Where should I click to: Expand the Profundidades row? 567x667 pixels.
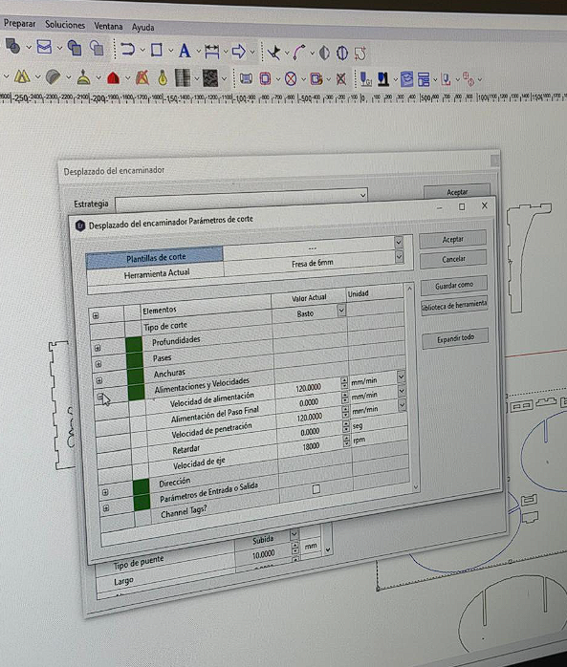point(97,348)
